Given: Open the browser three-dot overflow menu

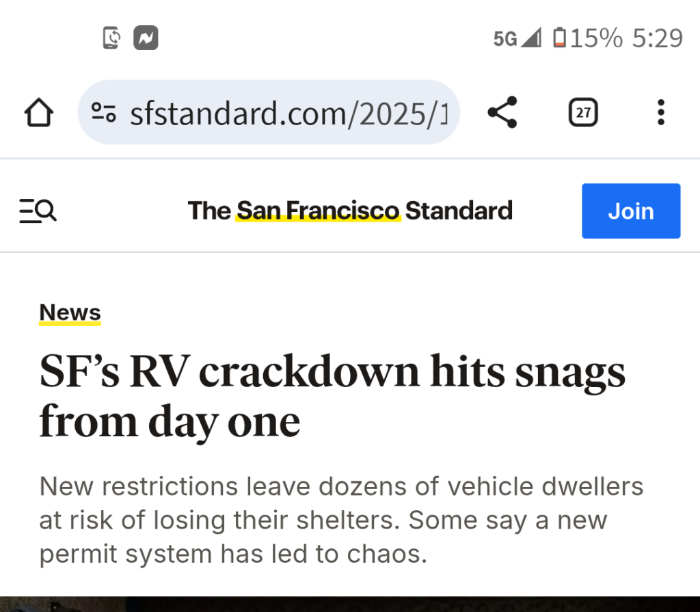Looking at the screenshot, I should pyautogui.click(x=660, y=113).
